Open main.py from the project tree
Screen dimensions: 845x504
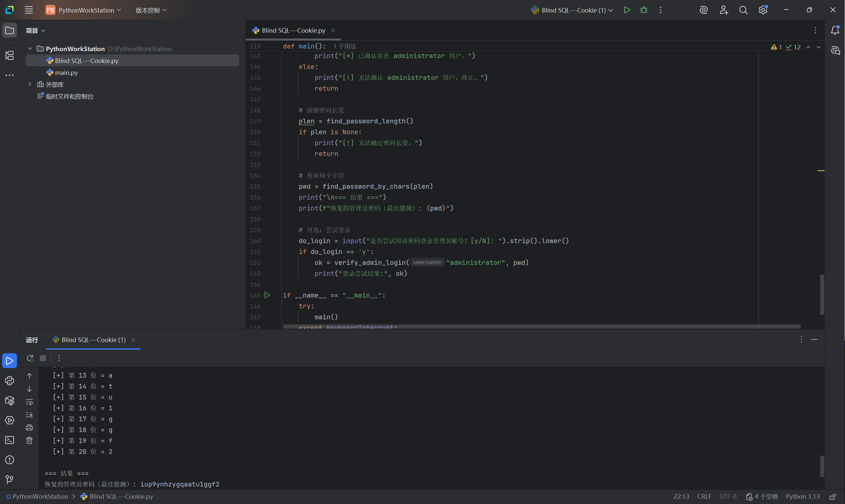point(66,73)
